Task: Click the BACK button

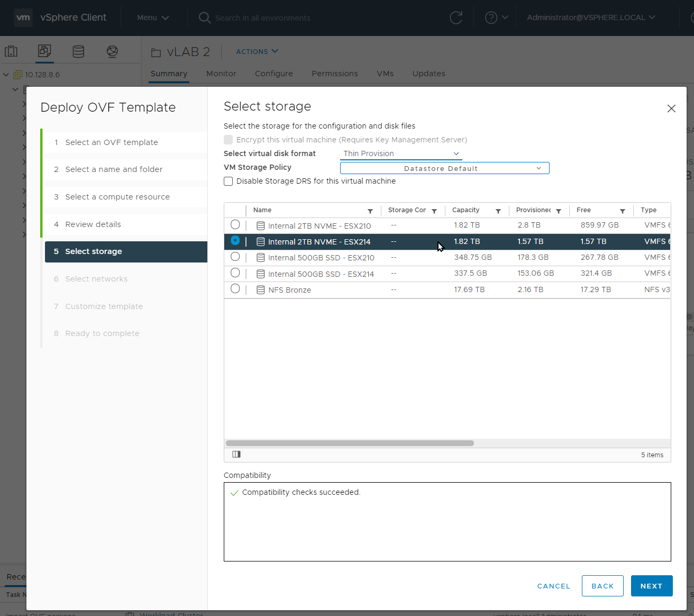Action: (x=602, y=586)
